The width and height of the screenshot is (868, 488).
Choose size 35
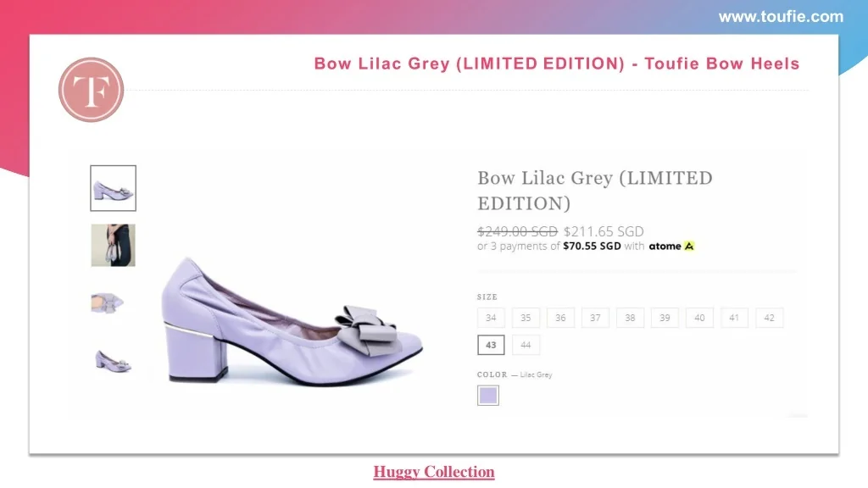pos(526,318)
